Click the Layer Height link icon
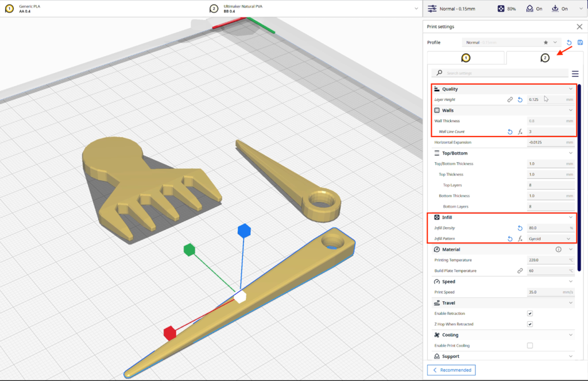 (510, 100)
